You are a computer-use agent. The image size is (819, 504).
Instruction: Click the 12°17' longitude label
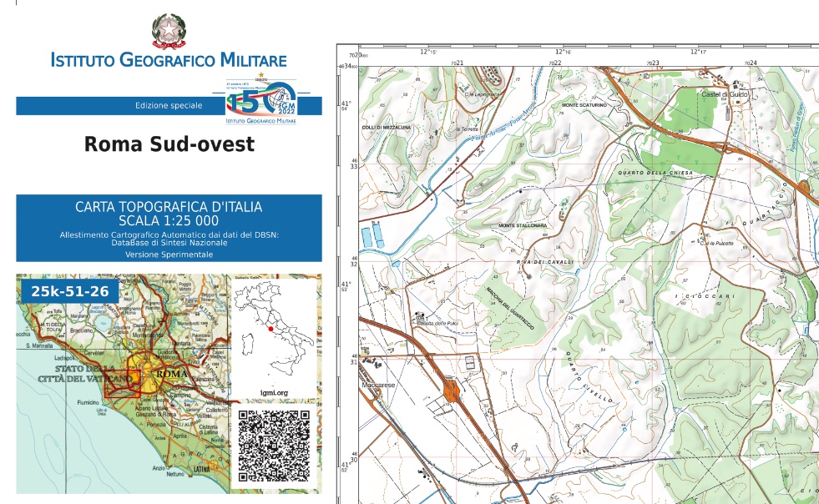coord(698,52)
